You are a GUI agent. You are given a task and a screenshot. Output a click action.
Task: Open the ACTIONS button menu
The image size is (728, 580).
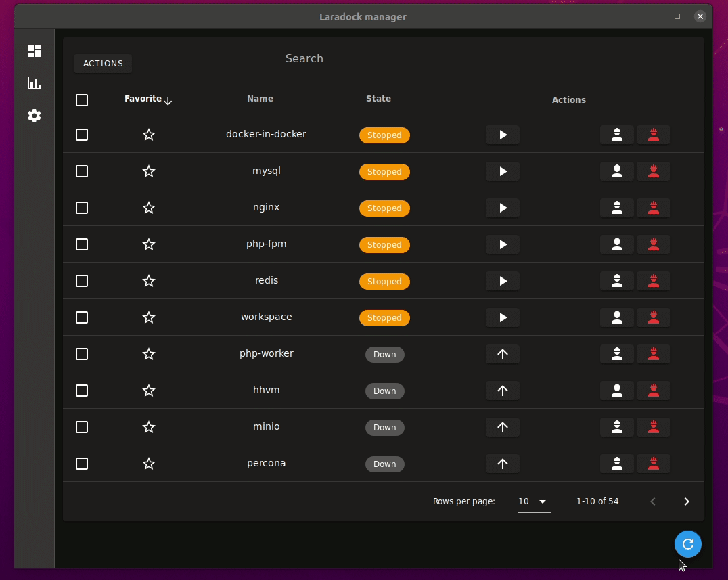(103, 64)
